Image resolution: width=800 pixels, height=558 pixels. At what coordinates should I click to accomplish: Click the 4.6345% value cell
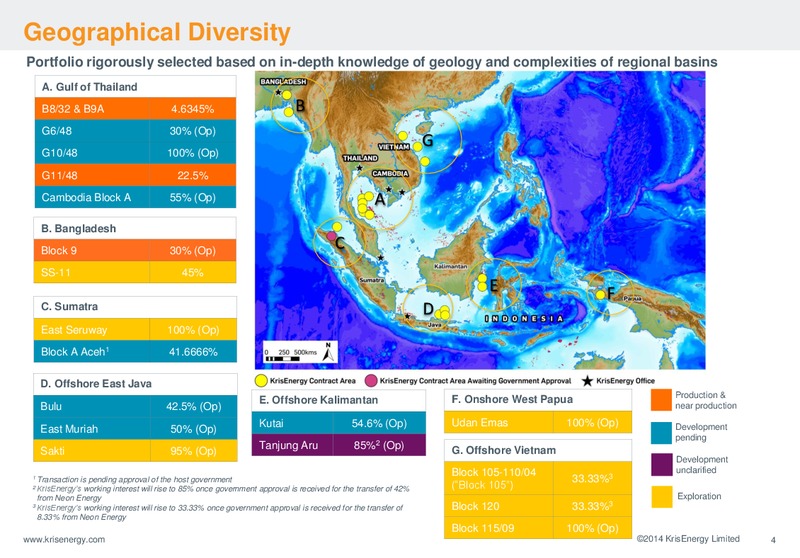pos(193,109)
